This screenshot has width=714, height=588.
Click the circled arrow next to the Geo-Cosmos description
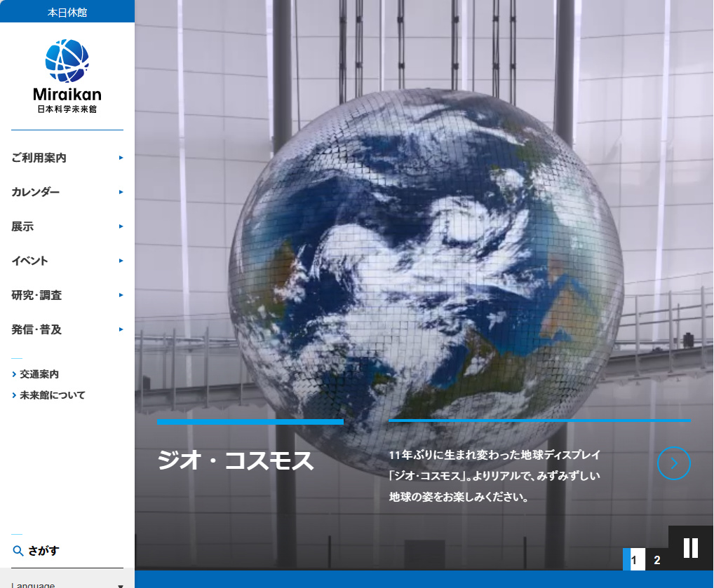coord(673,463)
